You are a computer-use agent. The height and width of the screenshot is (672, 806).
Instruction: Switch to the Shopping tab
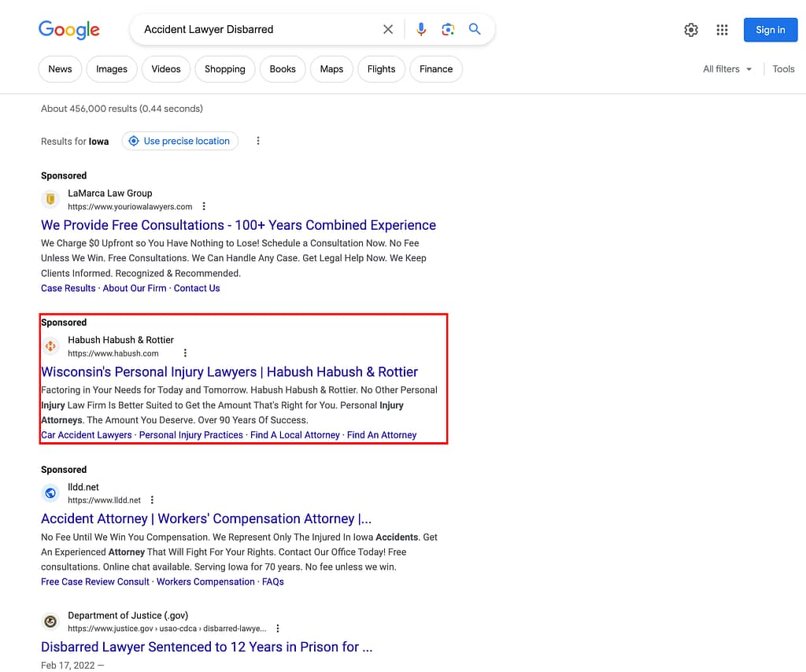click(x=224, y=68)
